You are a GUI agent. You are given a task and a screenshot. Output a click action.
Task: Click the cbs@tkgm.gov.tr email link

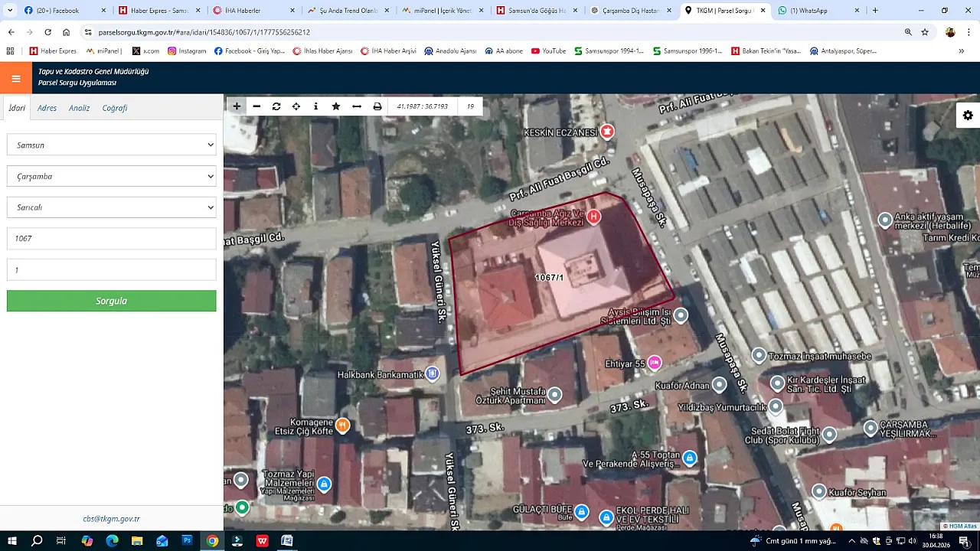(x=112, y=519)
